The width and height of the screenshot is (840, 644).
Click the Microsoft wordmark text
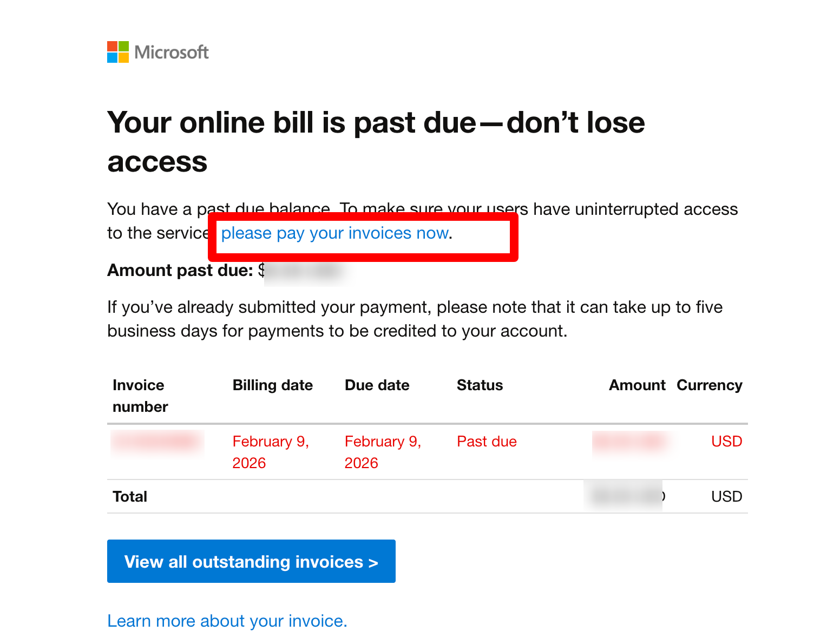(x=171, y=52)
